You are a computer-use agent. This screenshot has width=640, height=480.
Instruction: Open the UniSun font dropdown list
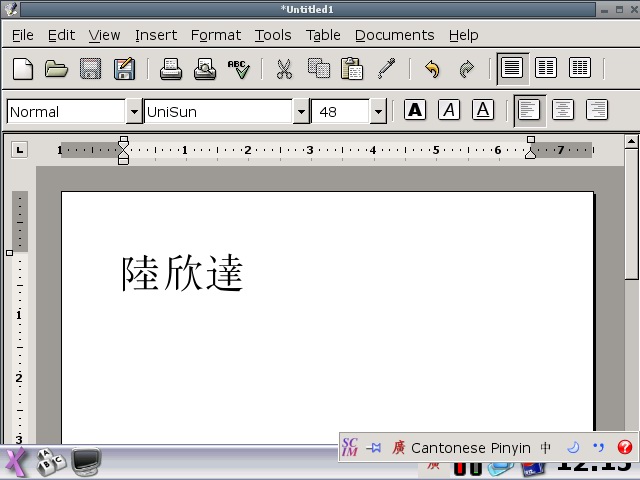click(x=300, y=111)
